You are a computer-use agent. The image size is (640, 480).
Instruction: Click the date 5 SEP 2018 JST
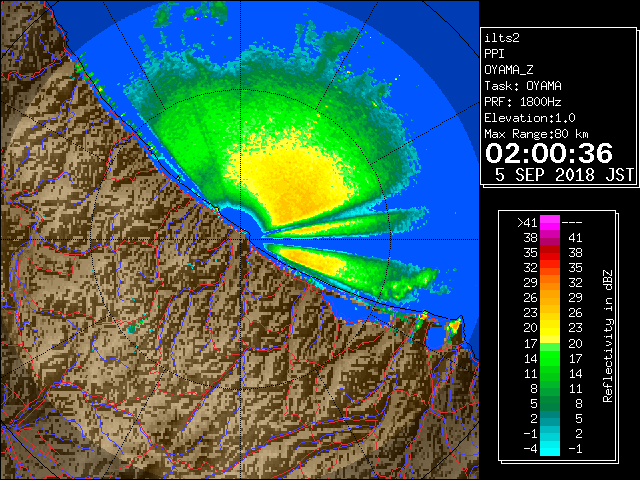click(x=565, y=175)
